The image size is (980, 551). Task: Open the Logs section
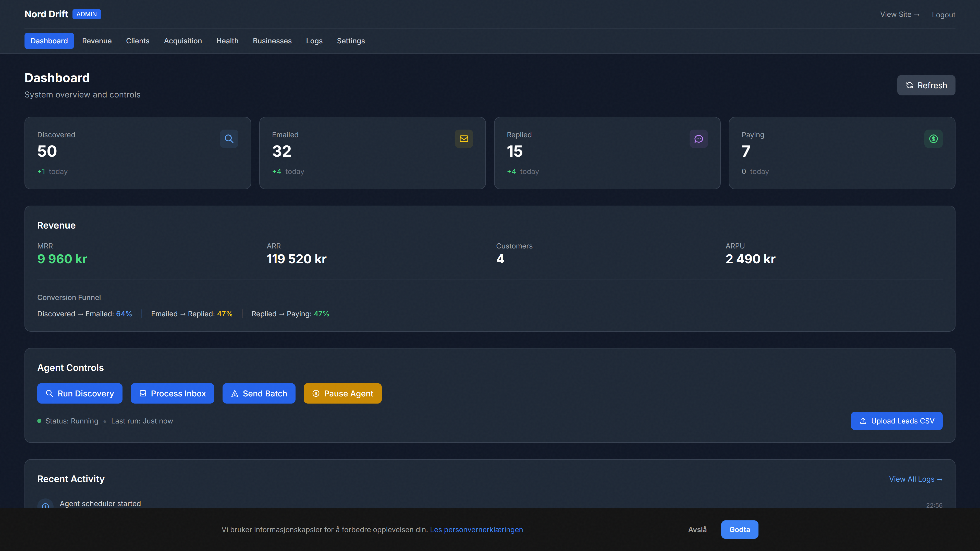coord(314,41)
